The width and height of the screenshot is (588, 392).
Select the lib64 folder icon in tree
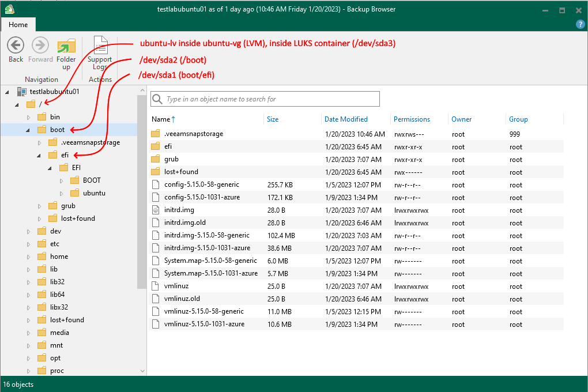(x=42, y=295)
